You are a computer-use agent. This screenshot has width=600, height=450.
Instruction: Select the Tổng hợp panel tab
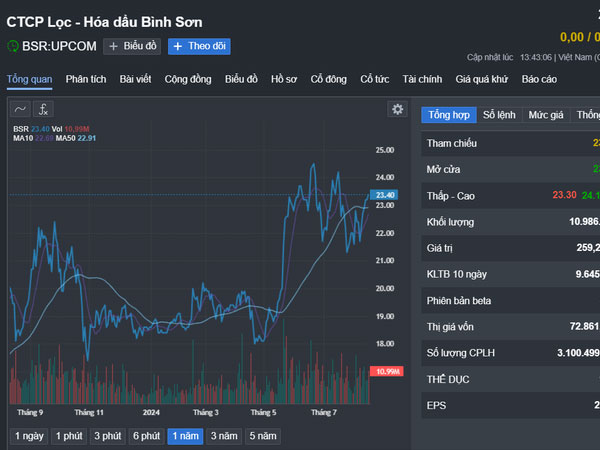click(x=449, y=115)
